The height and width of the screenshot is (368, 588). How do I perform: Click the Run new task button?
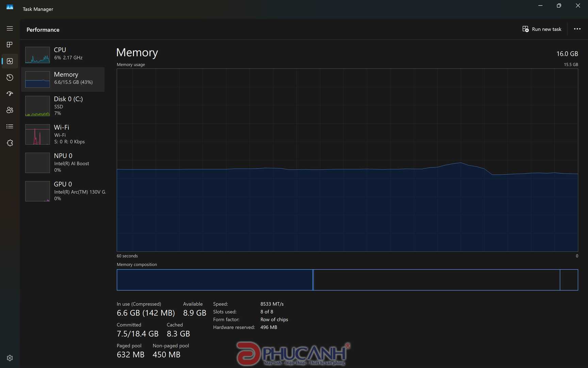(x=542, y=29)
